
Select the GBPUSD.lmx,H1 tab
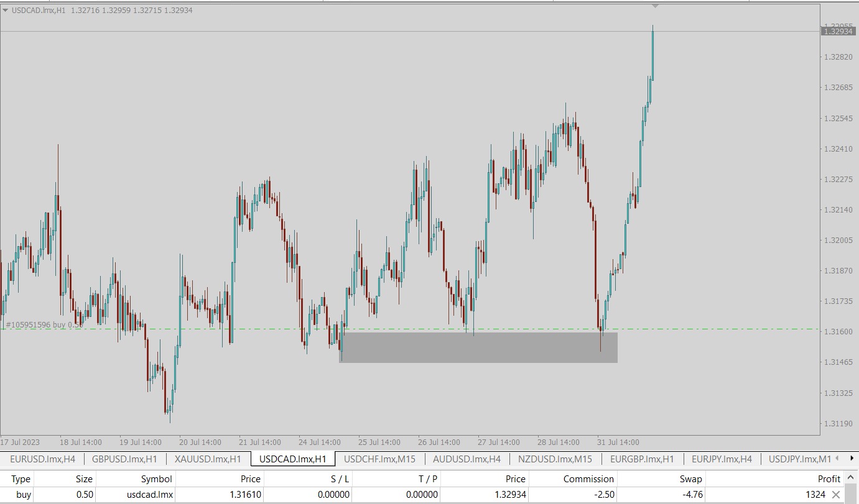[x=124, y=459]
